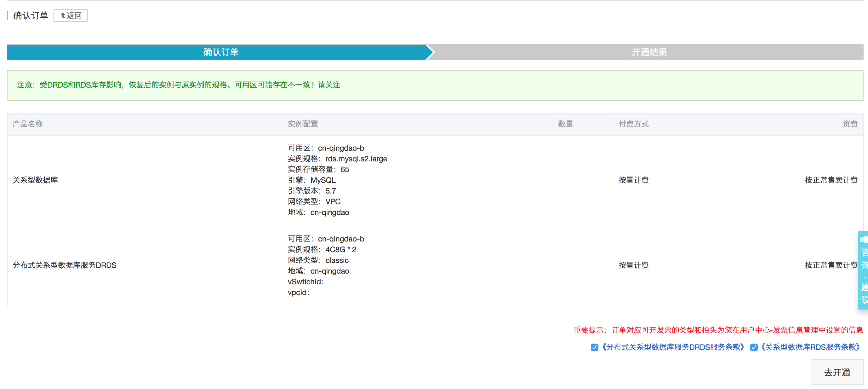Click 按量计费 in the 关系型数据库 row
This screenshot has height=389, width=868.
633,180
